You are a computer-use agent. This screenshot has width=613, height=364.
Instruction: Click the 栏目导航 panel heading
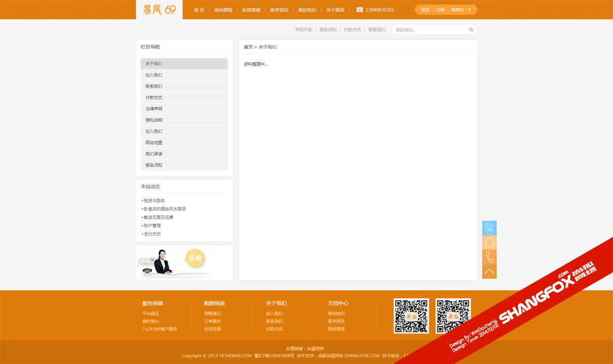151,47
